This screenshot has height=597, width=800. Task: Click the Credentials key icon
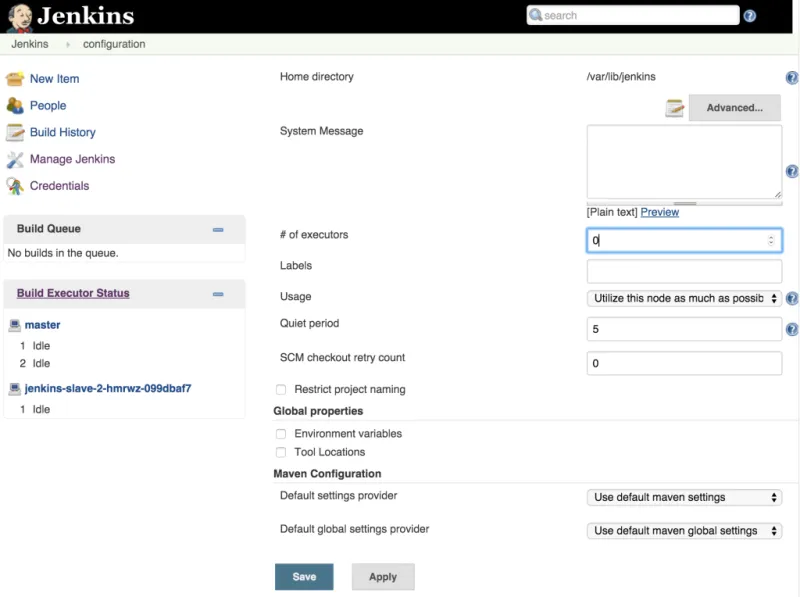[x=16, y=185]
